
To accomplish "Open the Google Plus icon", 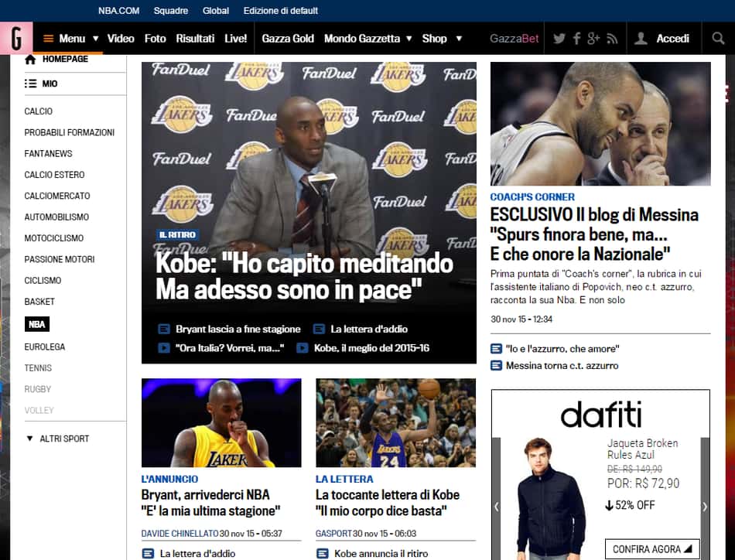I will point(593,39).
